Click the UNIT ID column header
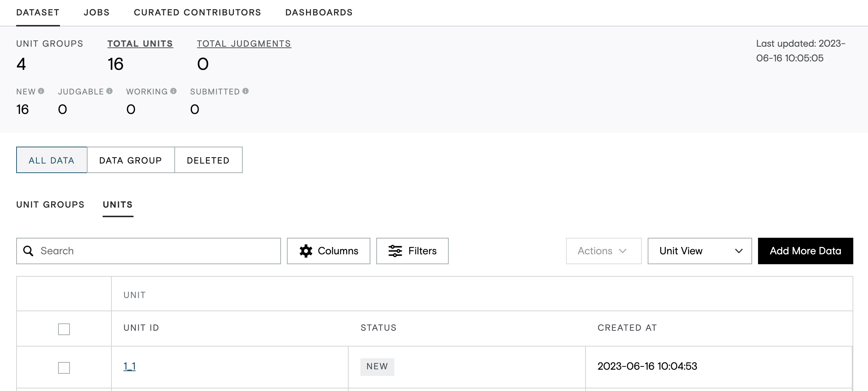The height and width of the screenshot is (391, 868). pyautogui.click(x=141, y=328)
